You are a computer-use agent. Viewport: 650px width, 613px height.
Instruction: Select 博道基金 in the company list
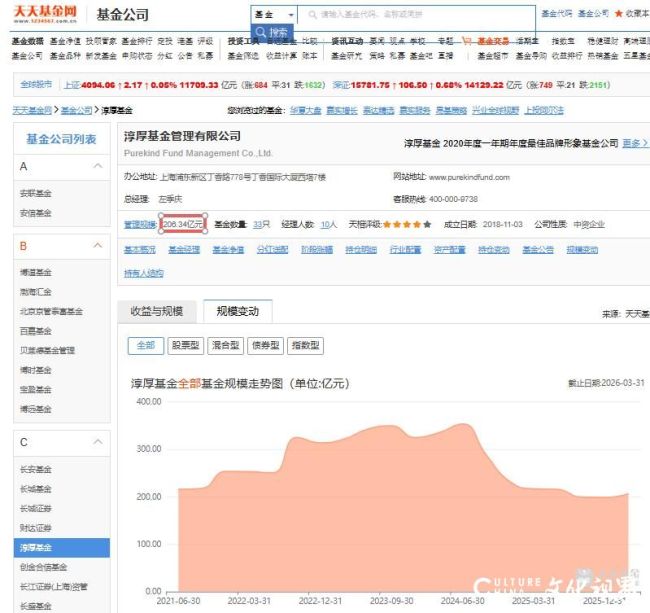pos(36,272)
